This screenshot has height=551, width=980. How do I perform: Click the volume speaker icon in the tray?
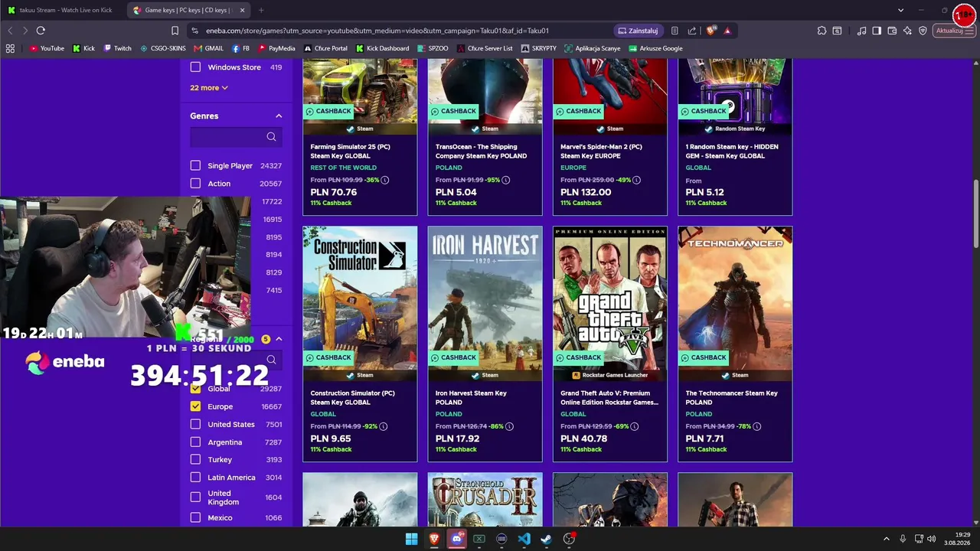click(932, 539)
